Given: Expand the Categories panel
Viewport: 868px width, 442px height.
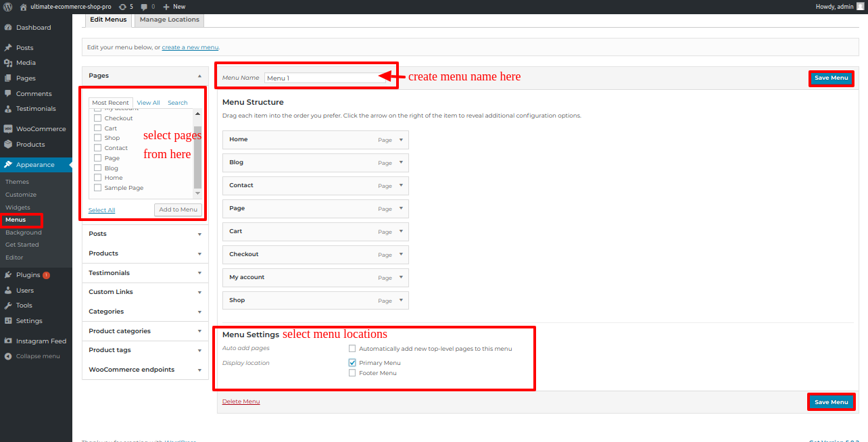Looking at the screenshot, I should pos(199,312).
